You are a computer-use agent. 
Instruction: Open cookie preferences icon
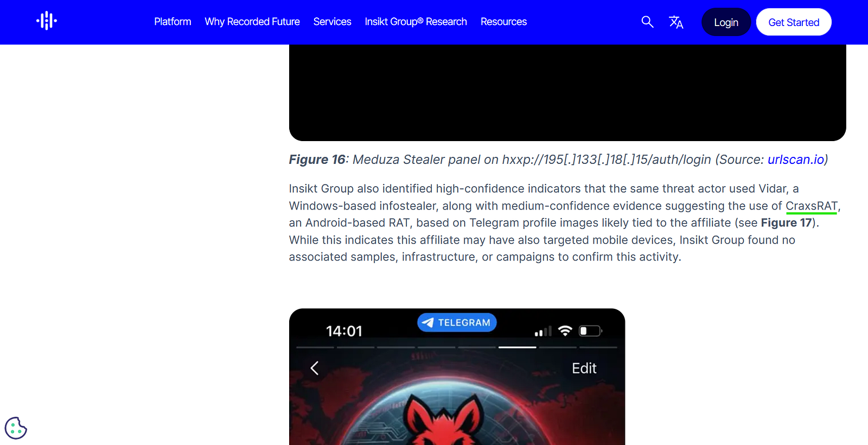tap(16, 428)
